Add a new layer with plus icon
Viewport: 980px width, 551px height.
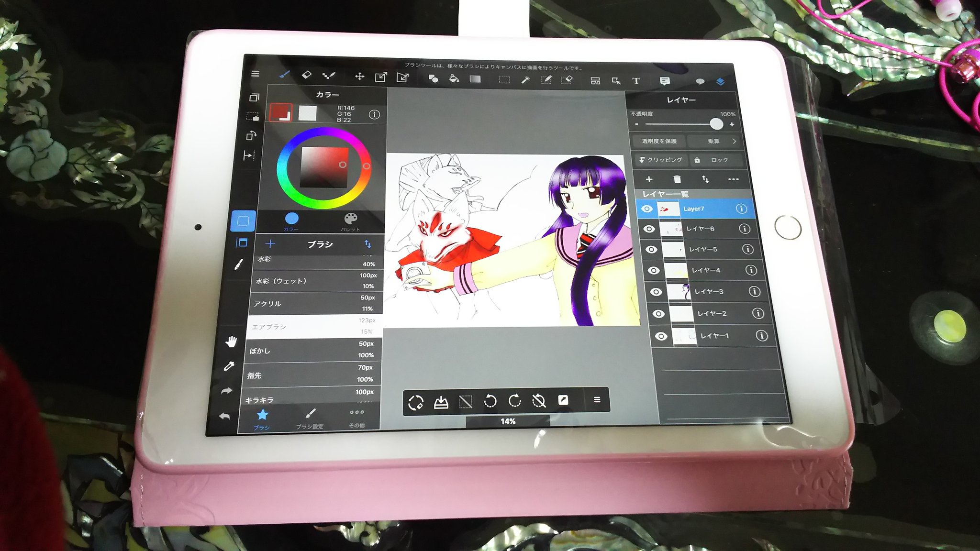pyautogui.click(x=649, y=179)
